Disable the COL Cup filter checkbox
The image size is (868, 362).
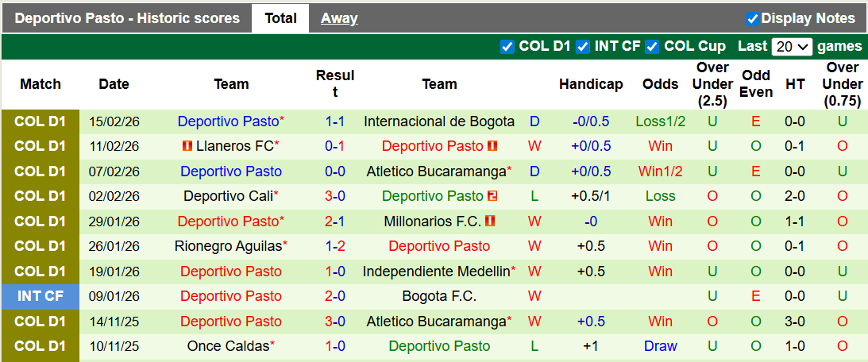tap(652, 47)
